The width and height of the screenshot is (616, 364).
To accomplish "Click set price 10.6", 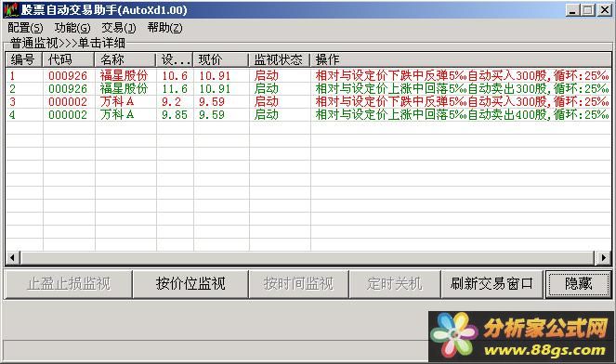I will pyautogui.click(x=175, y=76).
